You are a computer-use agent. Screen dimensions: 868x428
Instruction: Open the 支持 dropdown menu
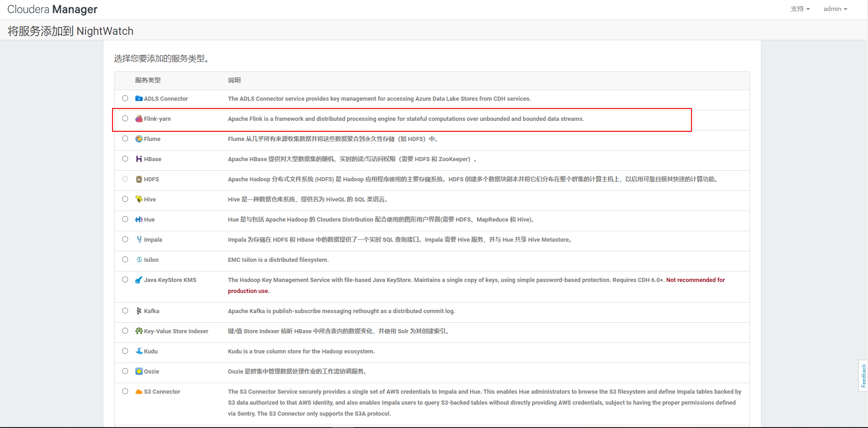pyautogui.click(x=800, y=9)
